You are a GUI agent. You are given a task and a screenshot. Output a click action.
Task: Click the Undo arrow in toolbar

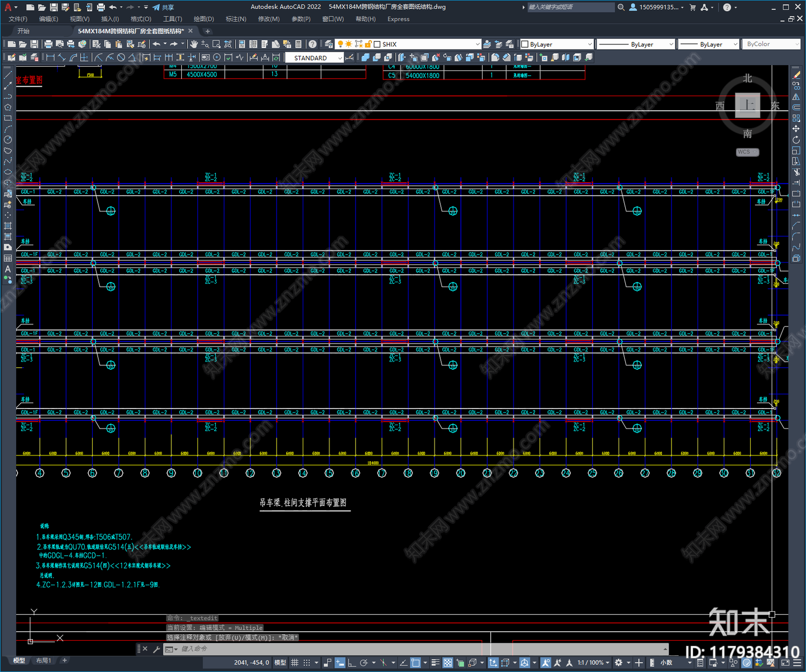click(157, 44)
